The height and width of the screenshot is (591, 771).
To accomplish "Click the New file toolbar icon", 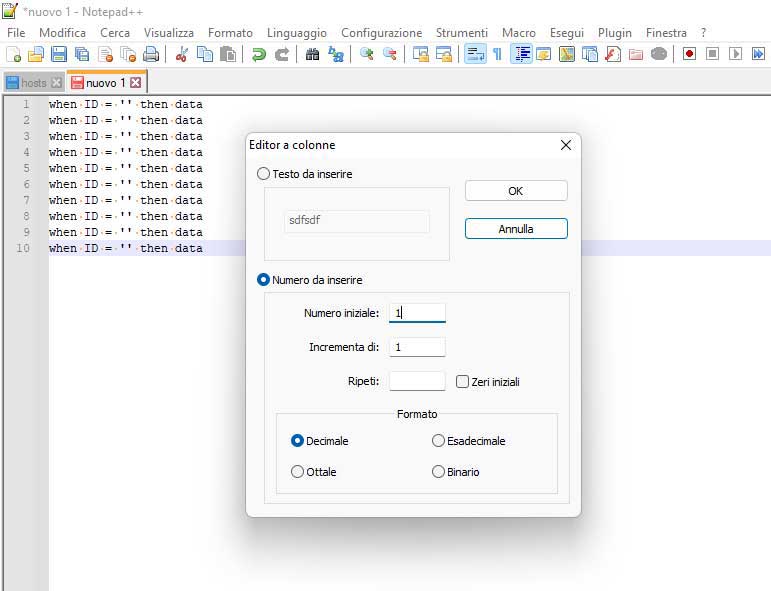I will click(14, 54).
